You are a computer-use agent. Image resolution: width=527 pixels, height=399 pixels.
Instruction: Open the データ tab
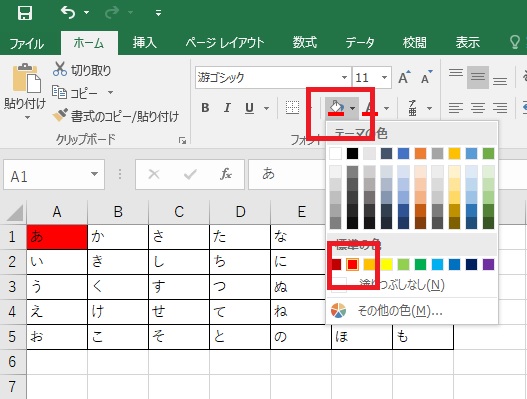pos(360,43)
